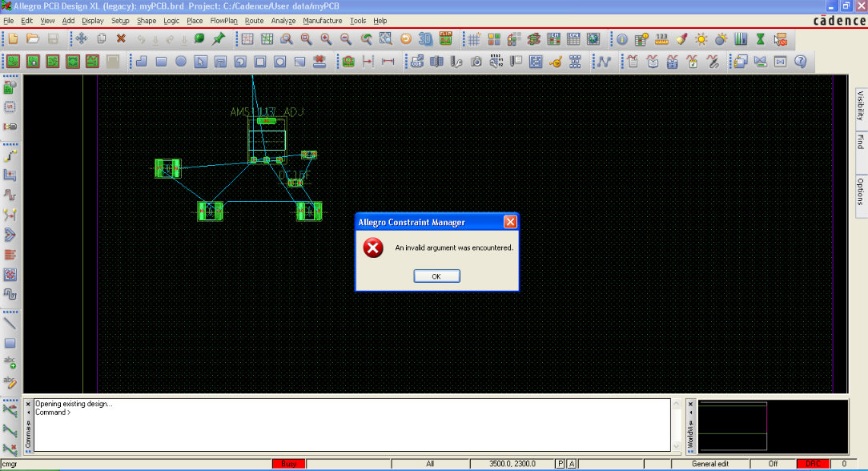Click the Highlight sun icon
Viewport: 868px width, 471px height.
pos(701,39)
